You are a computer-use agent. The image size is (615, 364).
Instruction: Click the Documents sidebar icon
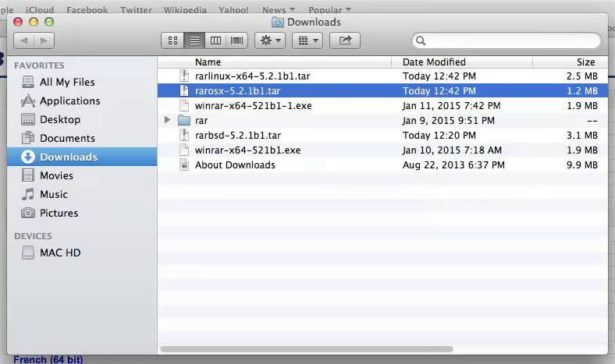pos(28,137)
